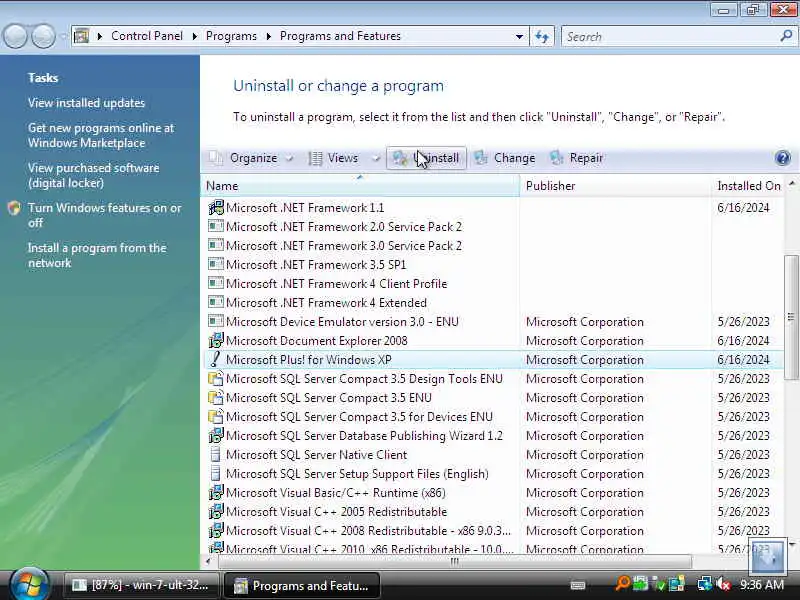The image size is (800, 600).
Task: Select the Microsoft Document Explorer 2008 icon
Action: pos(216,340)
